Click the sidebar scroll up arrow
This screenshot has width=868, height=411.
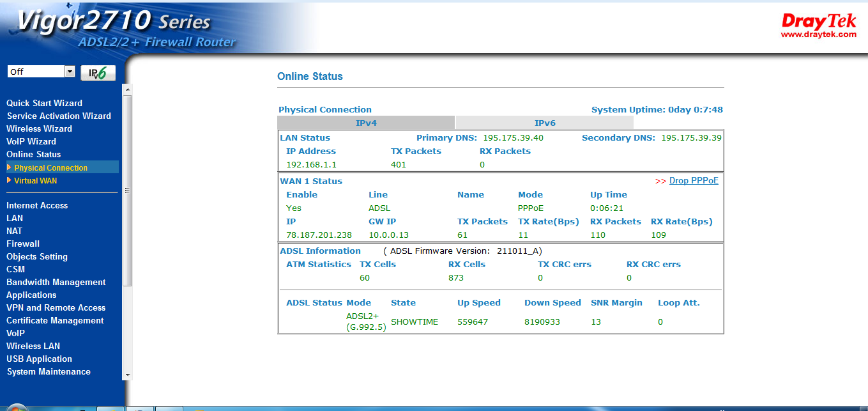(x=128, y=89)
